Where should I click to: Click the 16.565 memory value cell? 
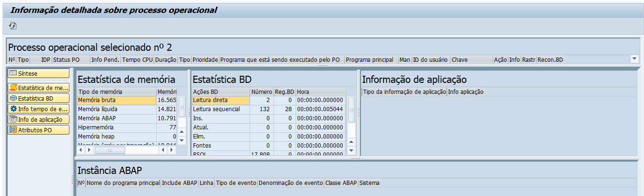click(x=167, y=100)
